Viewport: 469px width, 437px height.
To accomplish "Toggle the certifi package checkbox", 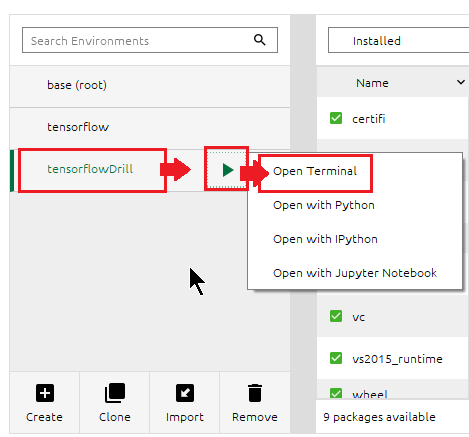I will point(336,118).
